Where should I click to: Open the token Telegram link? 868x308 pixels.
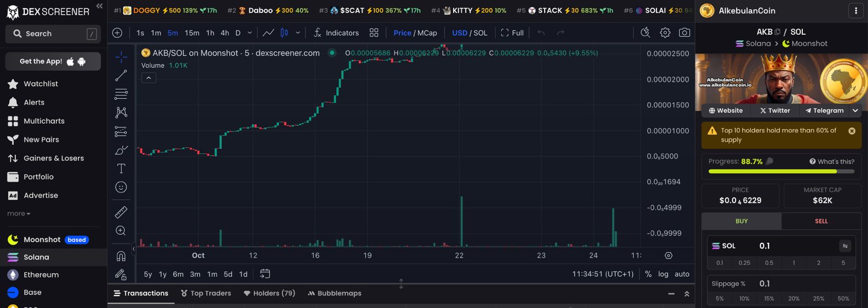pyautogui.click(x=825, y=111)
